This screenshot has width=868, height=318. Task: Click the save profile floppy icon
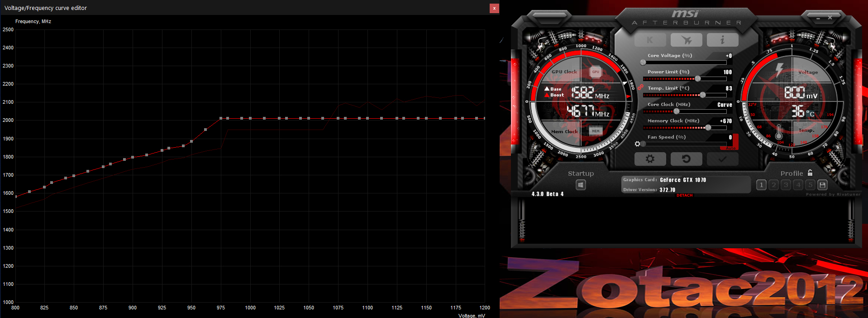tap(822, 185)
